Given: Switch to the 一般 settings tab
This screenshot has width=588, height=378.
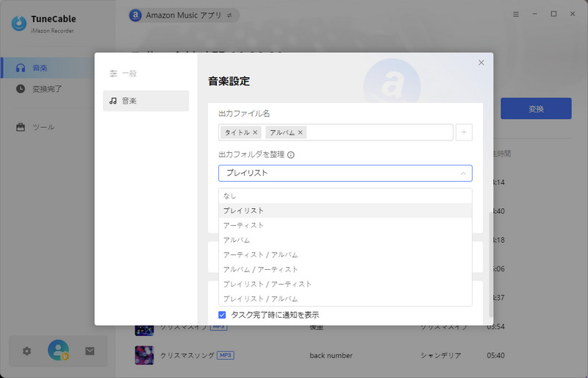Looking at the screenshot, I should tap(146, 74).
